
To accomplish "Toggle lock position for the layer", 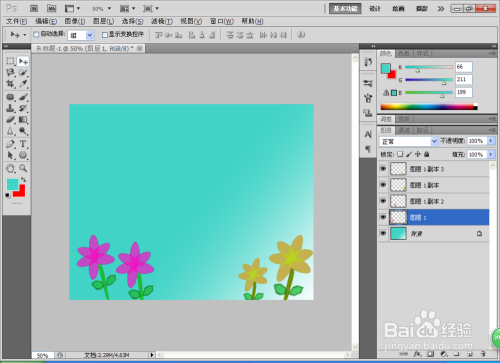I will tap(418, 154).
